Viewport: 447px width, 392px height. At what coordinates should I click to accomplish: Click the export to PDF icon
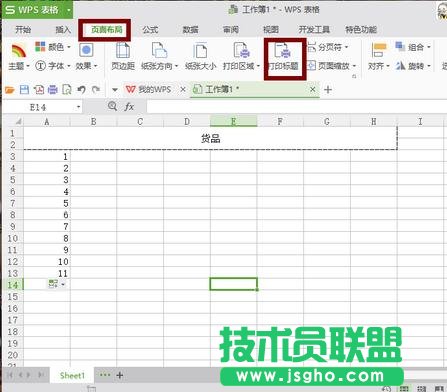[x=39, y=90]
